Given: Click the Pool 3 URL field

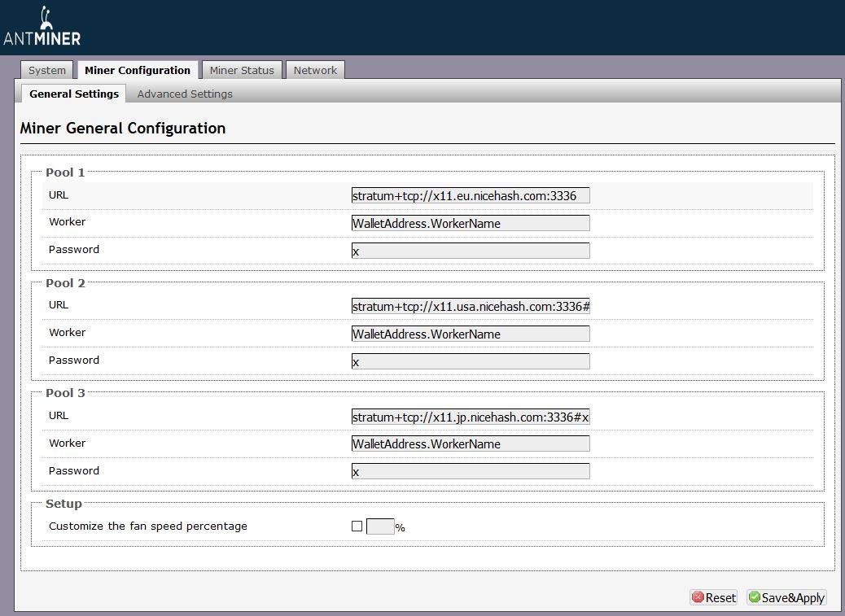Looking at the screenshot, I should pos(471,417).
